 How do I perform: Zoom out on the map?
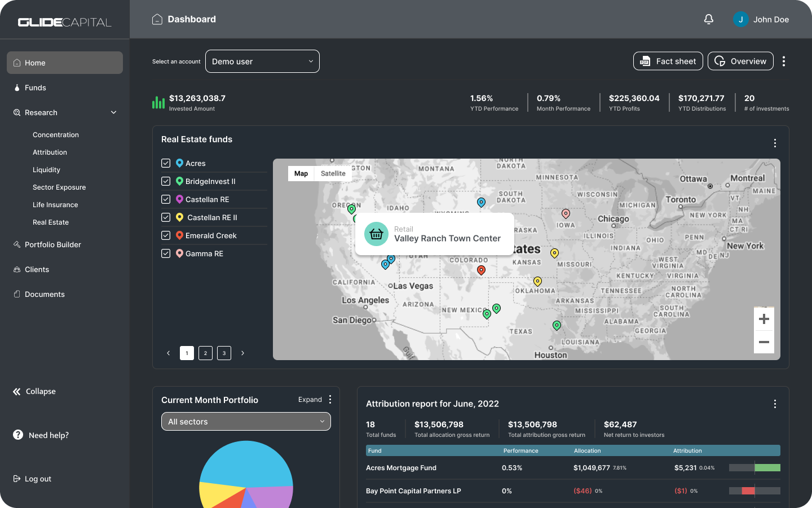coord(764,342)
